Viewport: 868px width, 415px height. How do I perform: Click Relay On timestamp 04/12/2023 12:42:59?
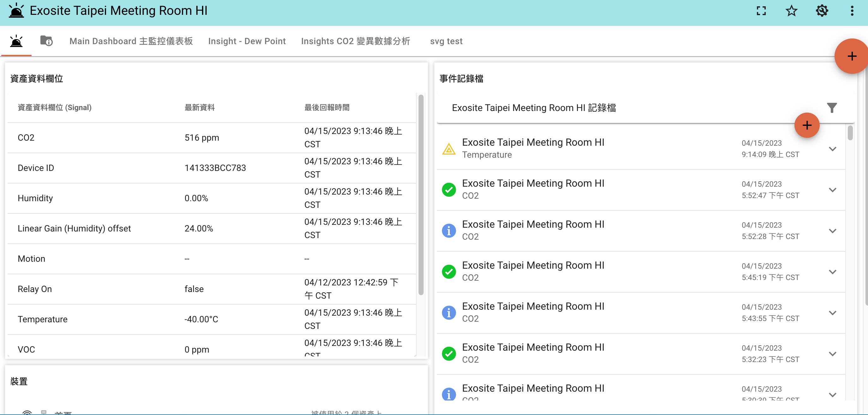tap(351, 289)
